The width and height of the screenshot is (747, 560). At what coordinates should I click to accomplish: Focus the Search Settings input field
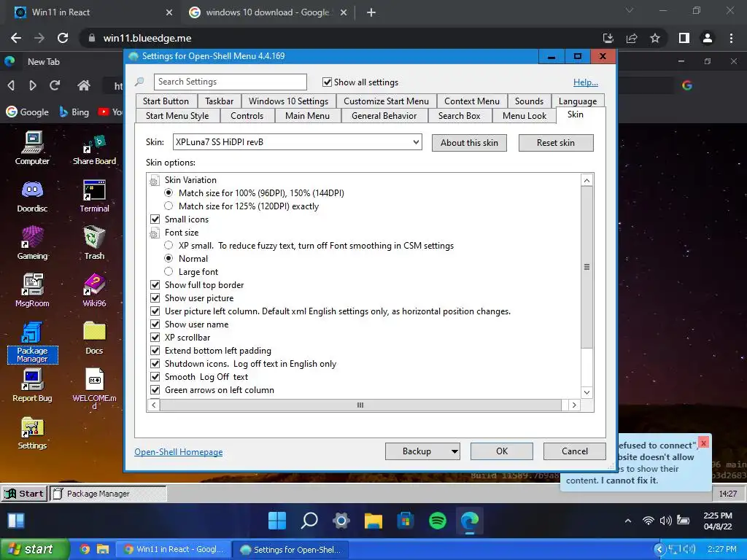click(x=230, y=82)
